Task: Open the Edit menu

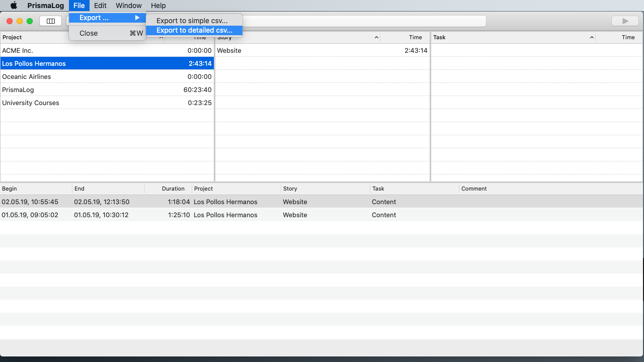Action: click(100, 6)
